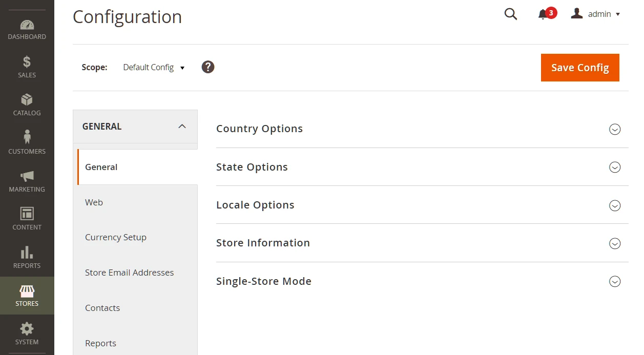Open the Dashboard from sidebar

(x=27, y=30)
